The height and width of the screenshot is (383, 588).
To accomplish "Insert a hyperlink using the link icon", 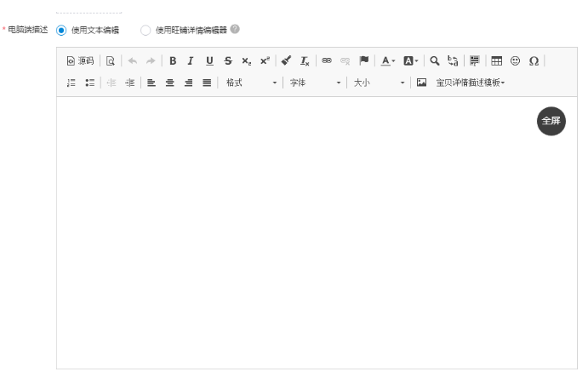I will click(327, 61).
